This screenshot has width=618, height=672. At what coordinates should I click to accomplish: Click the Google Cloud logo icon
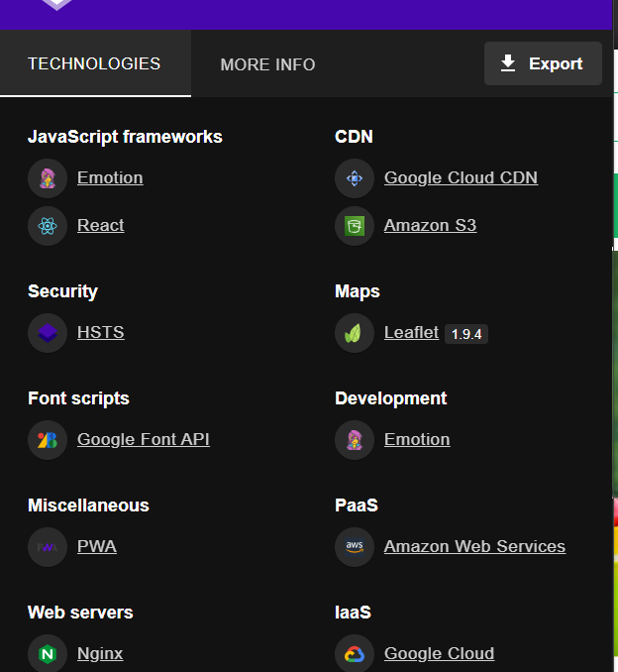[x=355, y=654]
